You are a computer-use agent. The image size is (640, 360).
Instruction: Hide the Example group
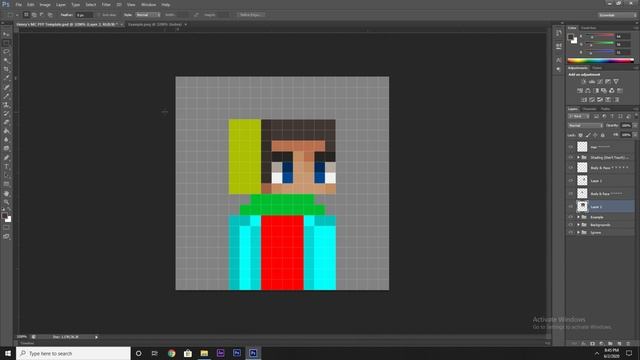coord(571,217)
